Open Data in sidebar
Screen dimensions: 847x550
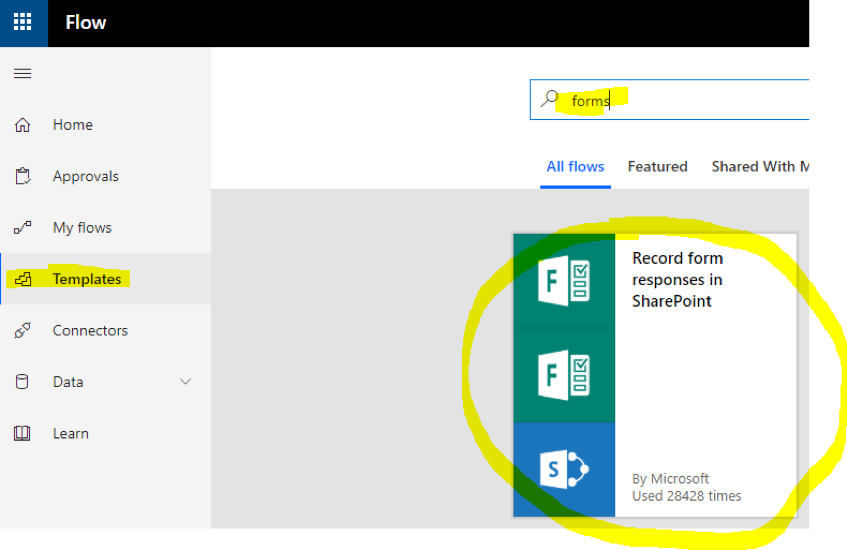(x=68, y=382)
